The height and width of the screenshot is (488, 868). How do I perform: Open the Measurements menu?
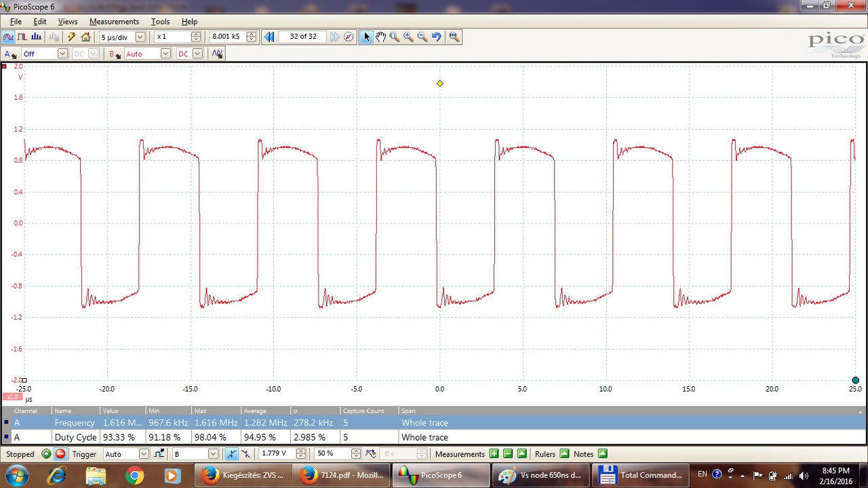tap(114, 22)
